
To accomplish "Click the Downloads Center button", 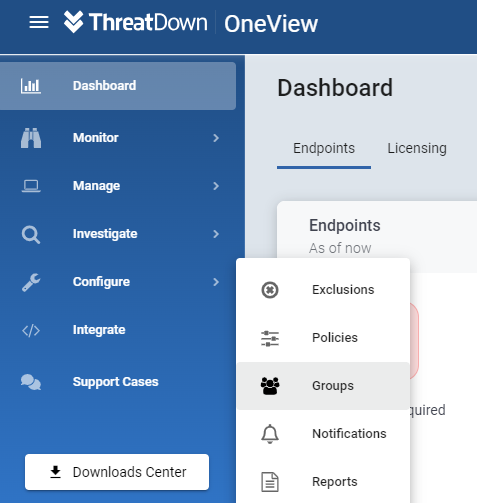I will (117, 472).
